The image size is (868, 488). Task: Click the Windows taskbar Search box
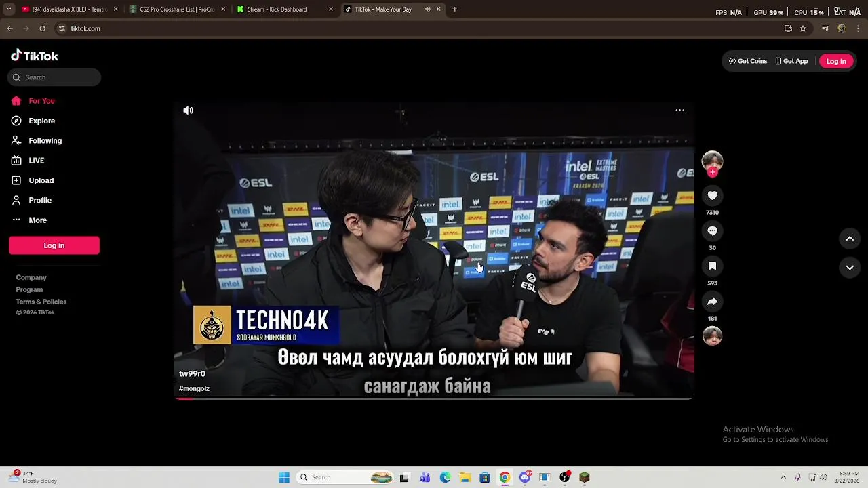coord(346,477)
